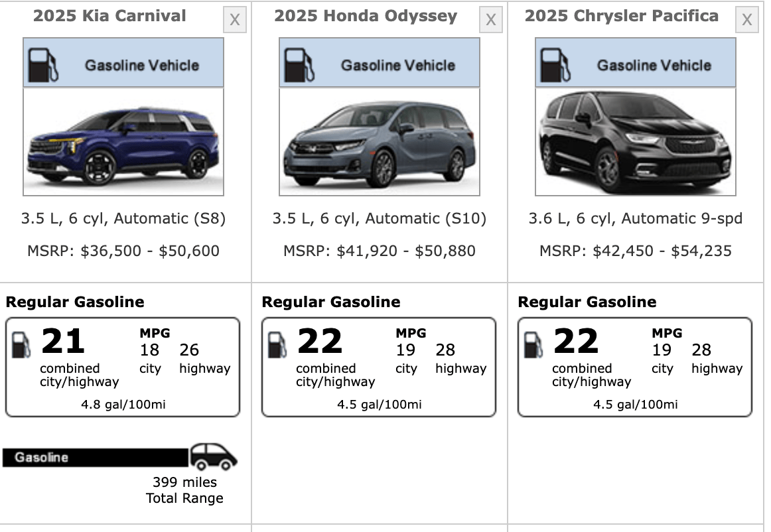
Task: Click the Honda Odyssey MSRP price range
Action: [380, 251]
